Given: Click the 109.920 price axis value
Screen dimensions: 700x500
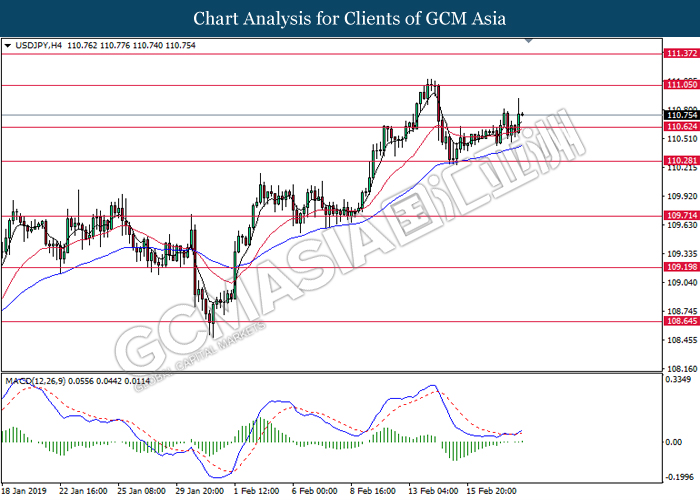Looking at the screenshot, I should pos(682,196).
